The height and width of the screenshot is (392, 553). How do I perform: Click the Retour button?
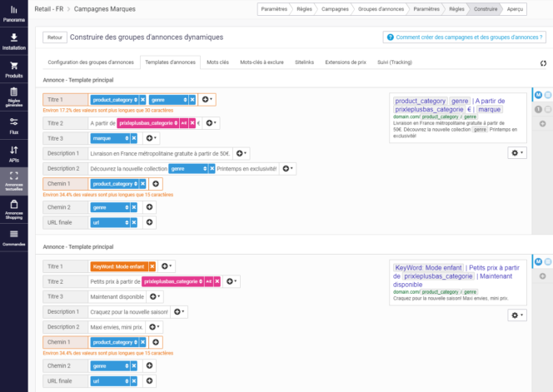click(x=55, y=37)
